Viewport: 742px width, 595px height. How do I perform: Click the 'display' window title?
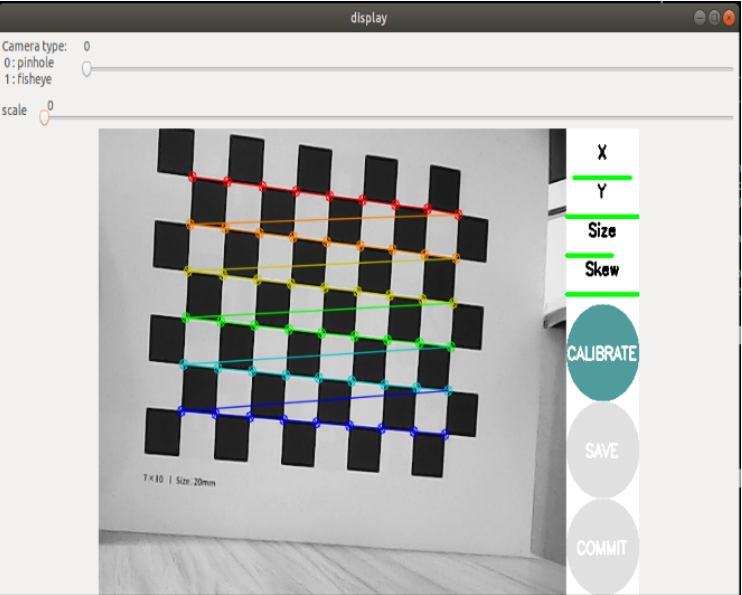pos(369,18)
